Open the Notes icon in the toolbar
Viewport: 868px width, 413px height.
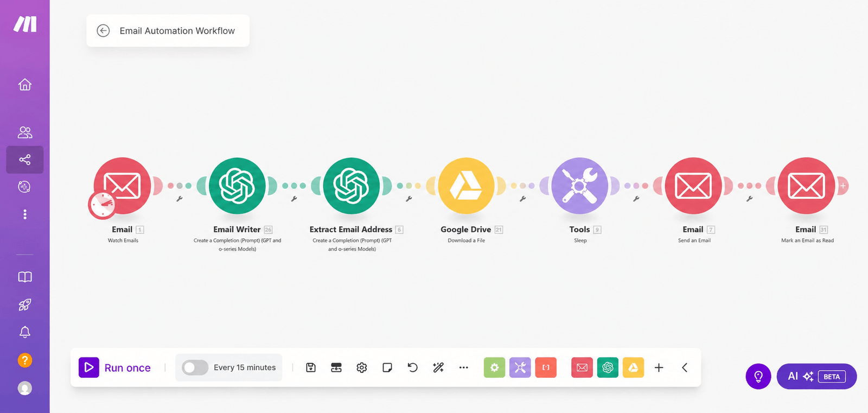[387, 367]
